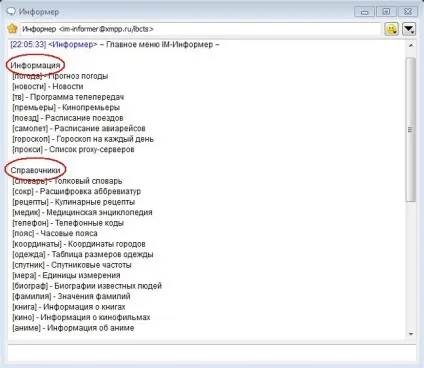Click the [прокси] - Список proxy-серверов line
Viewport: 424px width, 368px height.
73,149
